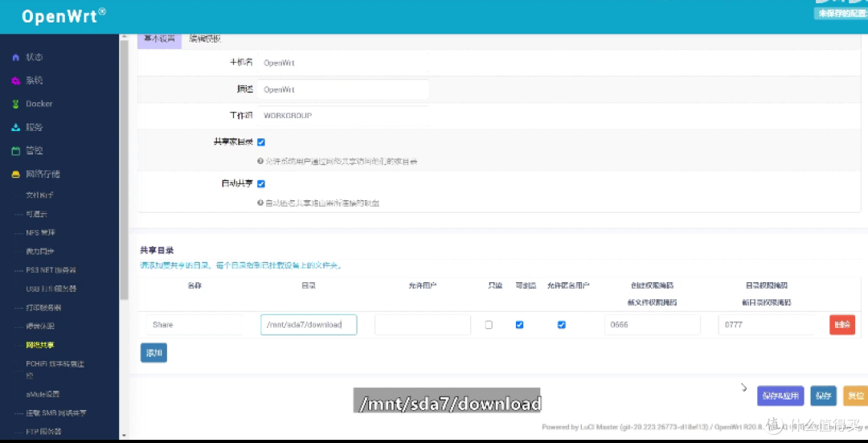Click the help icon under auto share option
The image size is (868, 443).
tap(260, 203)
